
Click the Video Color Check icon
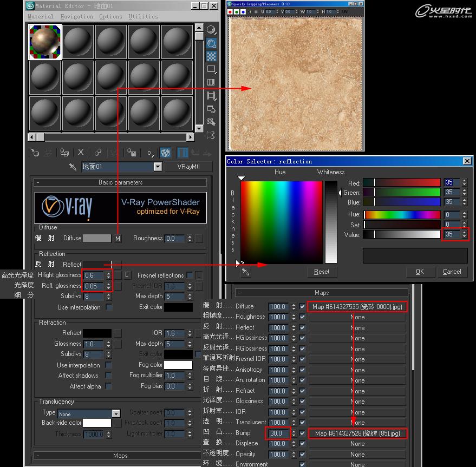(211, 82)
